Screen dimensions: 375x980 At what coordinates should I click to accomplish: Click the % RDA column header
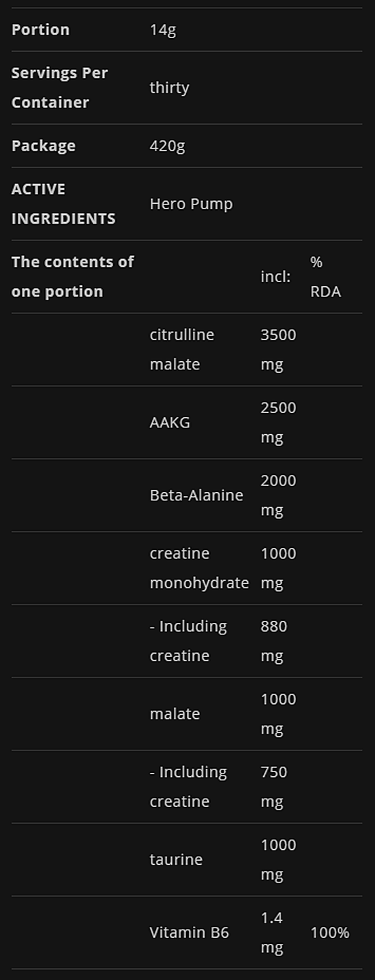tap(325, 277)
